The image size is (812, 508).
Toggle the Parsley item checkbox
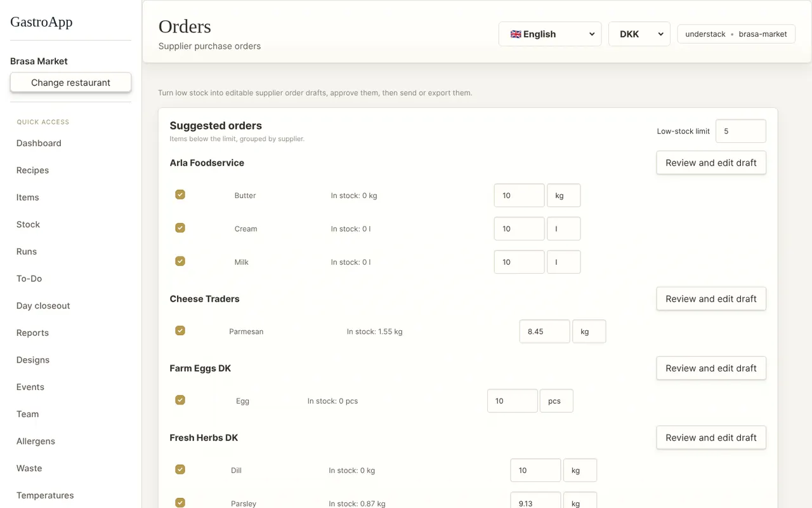tap(180, 502)
